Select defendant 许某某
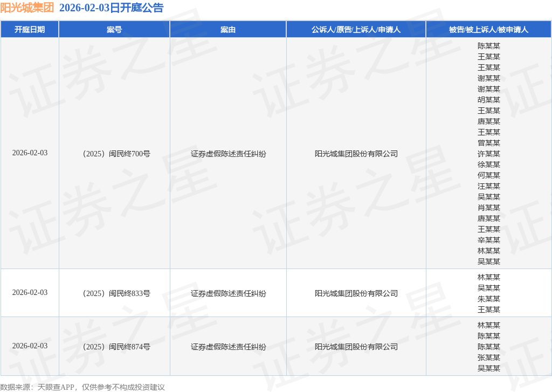The width and height of the screenshot is (552, 392). click(x=488, y=154)
